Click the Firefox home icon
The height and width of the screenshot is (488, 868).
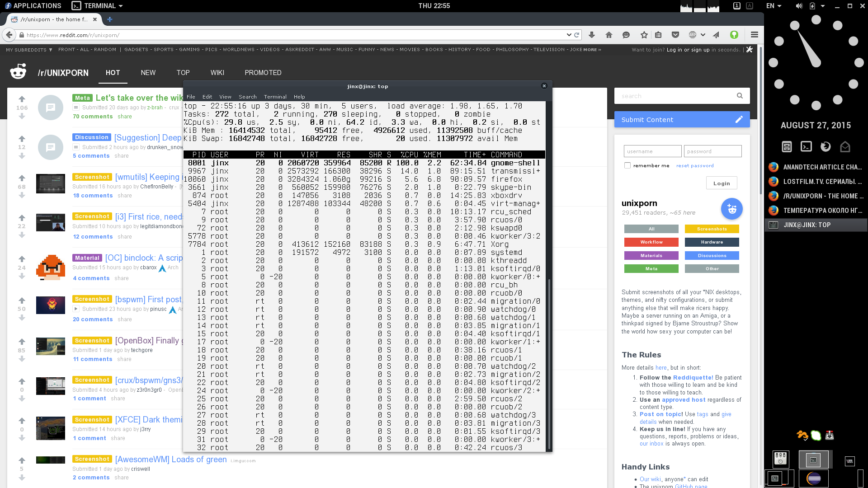click(x=609, y=35)
